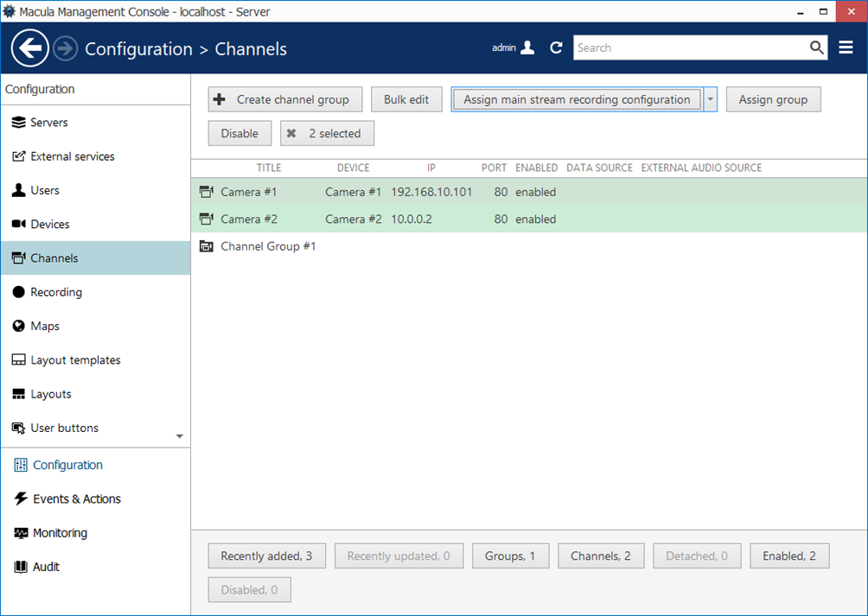Click the admin user profile icon
The image size is (868, 616).
pyautogui.click(x=527, y=48)
